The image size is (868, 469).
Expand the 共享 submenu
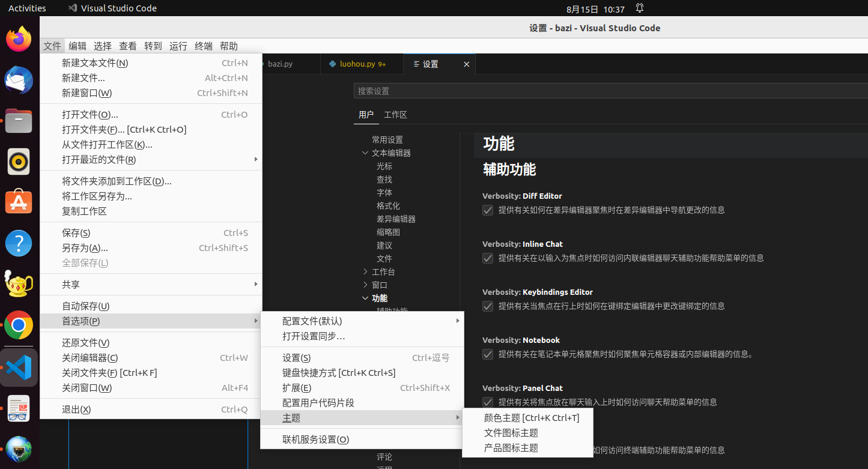click(x=151, y=285)
